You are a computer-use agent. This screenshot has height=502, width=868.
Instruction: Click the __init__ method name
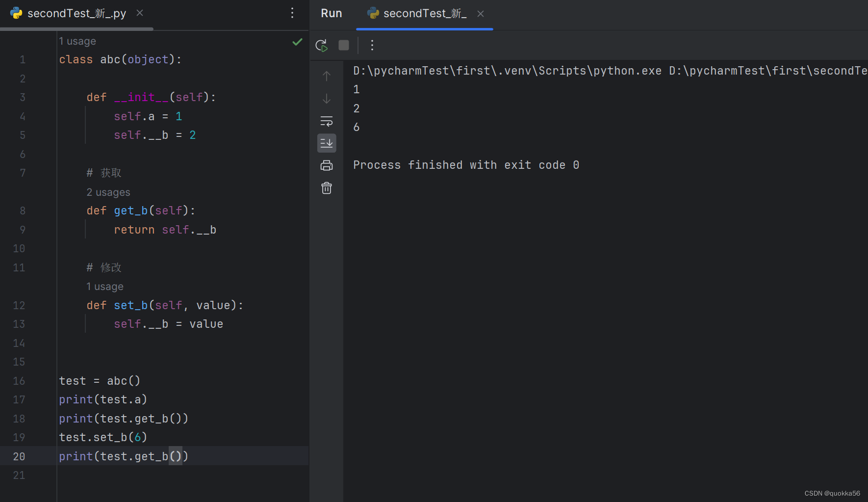coord(141,97)
